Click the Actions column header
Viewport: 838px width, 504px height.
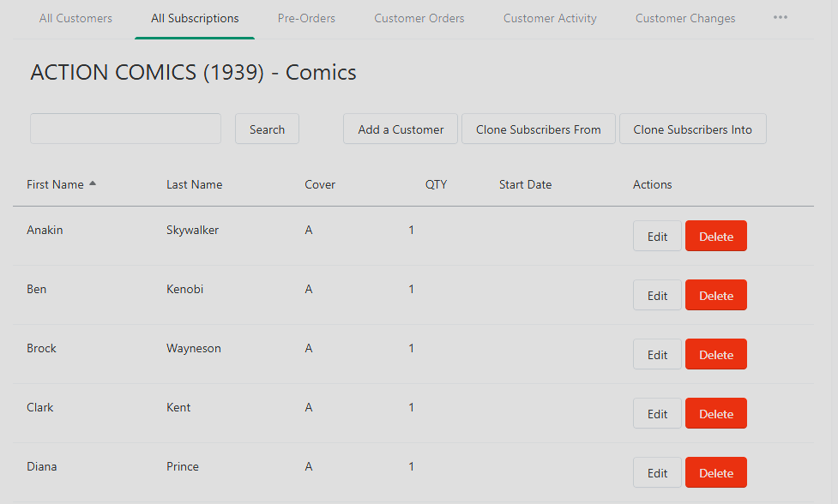click(652, 185)
